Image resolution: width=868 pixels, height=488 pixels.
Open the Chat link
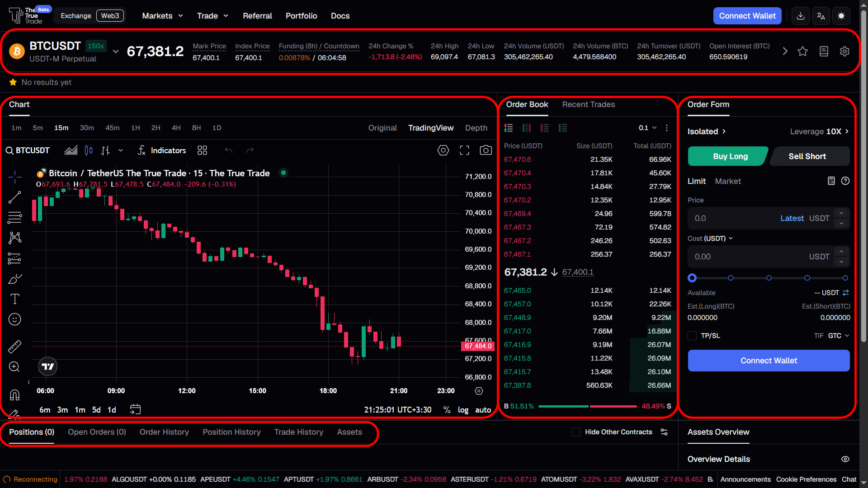[x=849, y=479]
